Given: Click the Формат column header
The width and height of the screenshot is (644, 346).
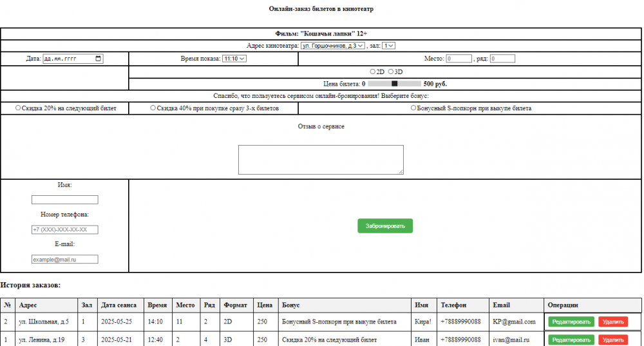Looking at the screenshot, I should (x=236, y=305).
